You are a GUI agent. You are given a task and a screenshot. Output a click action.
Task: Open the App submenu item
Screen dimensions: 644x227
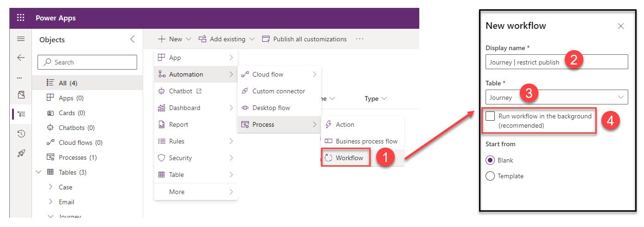point(196,58)
